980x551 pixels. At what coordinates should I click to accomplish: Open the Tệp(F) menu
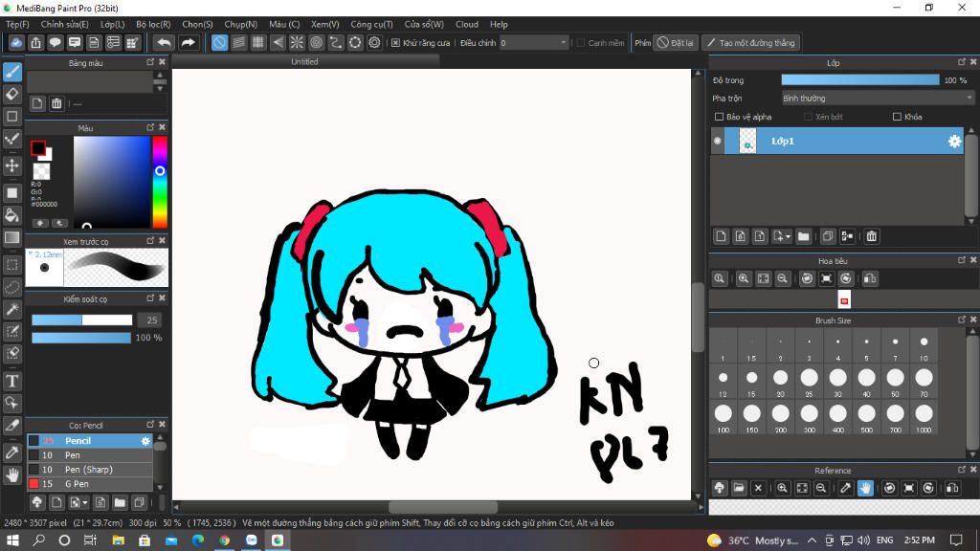click(17, 24)
